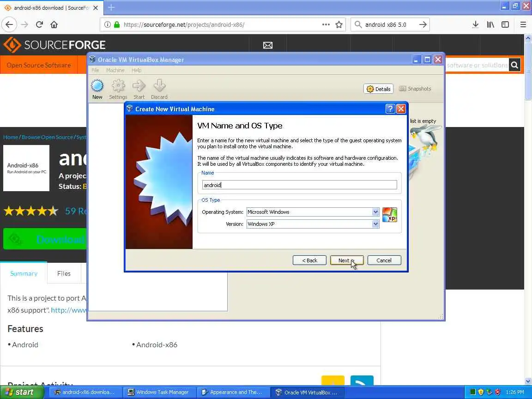Open the Summary tab on SourceForge
This screenshot has height=399, width=532.
[x=24, y=273]
